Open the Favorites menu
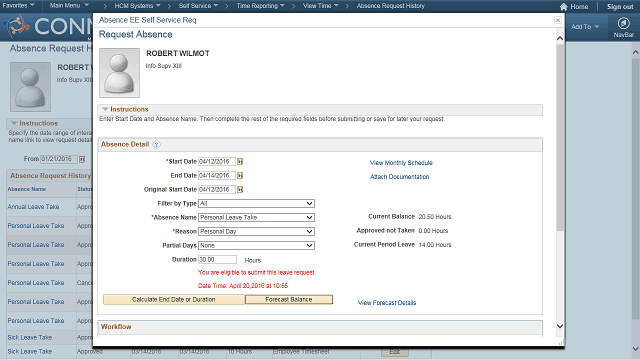 18,6
